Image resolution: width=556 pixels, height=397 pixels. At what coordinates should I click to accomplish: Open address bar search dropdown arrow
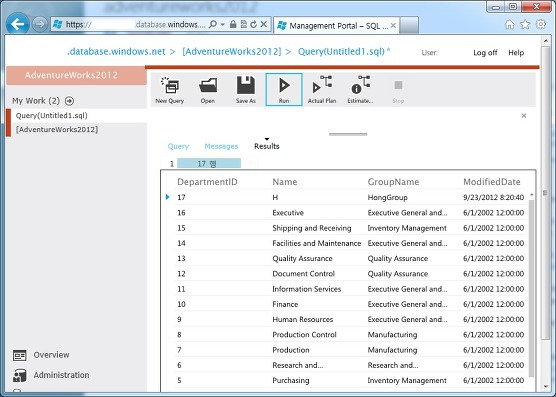tap(223, 24)
